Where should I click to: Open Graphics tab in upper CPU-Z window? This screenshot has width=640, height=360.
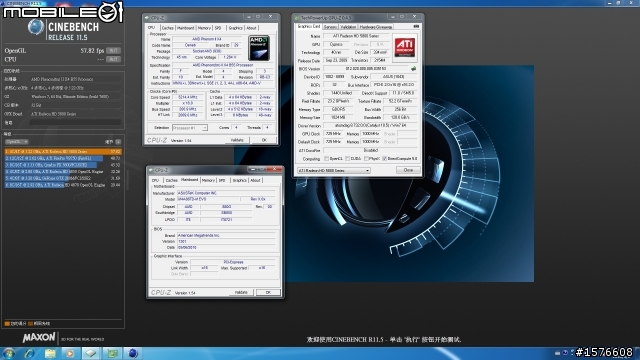coord(235,28)
